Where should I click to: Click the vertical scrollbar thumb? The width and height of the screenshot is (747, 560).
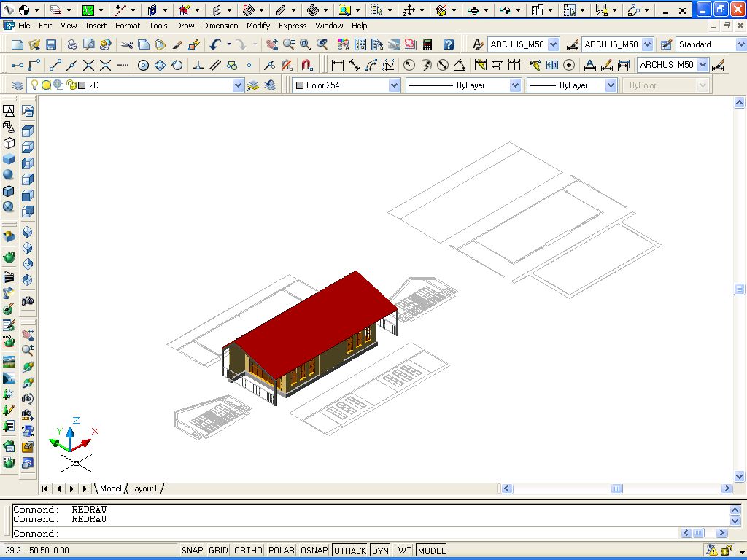739,289
